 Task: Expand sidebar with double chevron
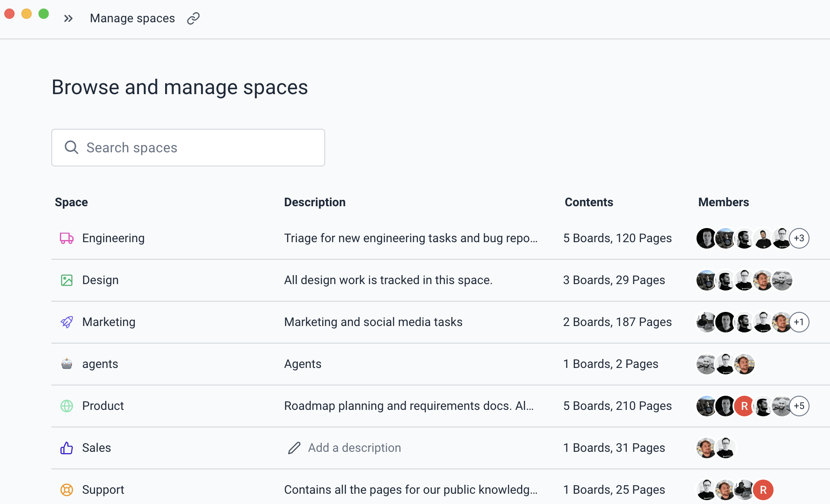(x=68, y=18)
